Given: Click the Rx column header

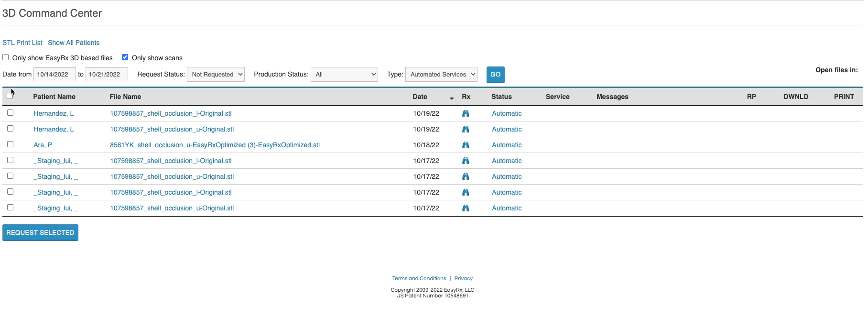Looking at the screenshot, I should coord(466,97).
